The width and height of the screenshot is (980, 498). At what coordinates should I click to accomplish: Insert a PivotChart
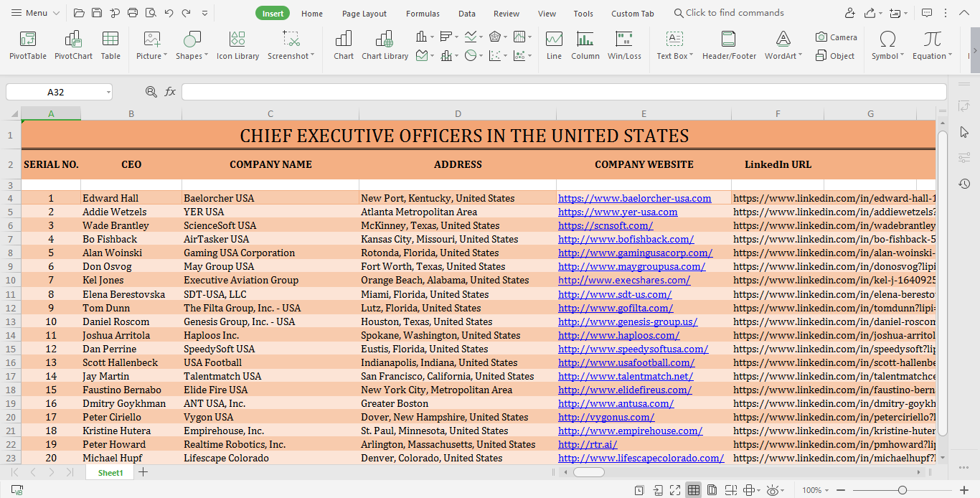pyautogui.click(x=73, y=45)
